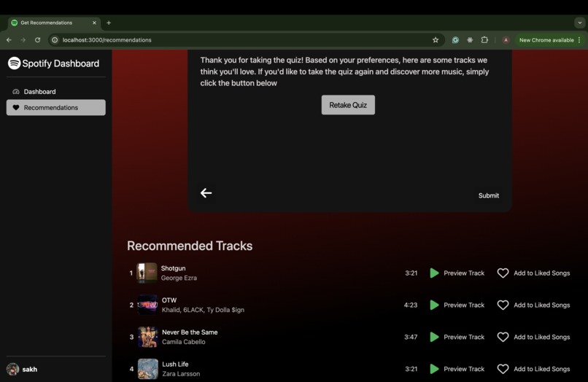Click 'Add to Liked Songs' text for Shotgun

(x=542, y=273)
